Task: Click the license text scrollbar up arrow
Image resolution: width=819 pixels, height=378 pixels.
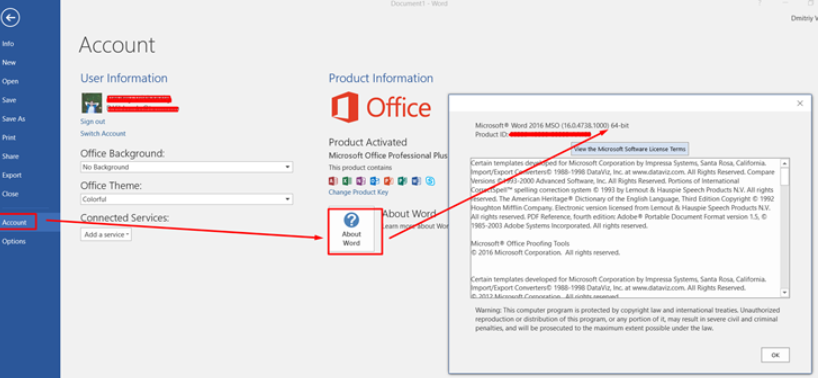Action: pos(785,163)
